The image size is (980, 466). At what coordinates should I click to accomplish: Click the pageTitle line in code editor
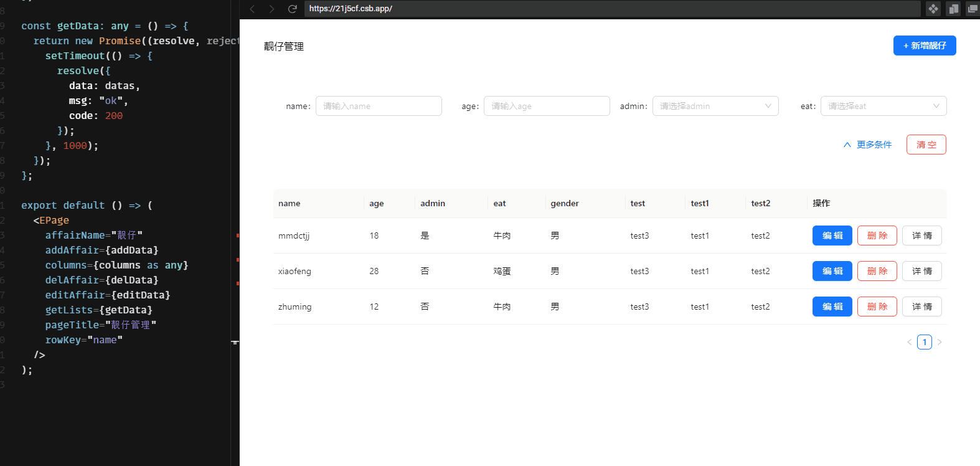coord(100,325)
